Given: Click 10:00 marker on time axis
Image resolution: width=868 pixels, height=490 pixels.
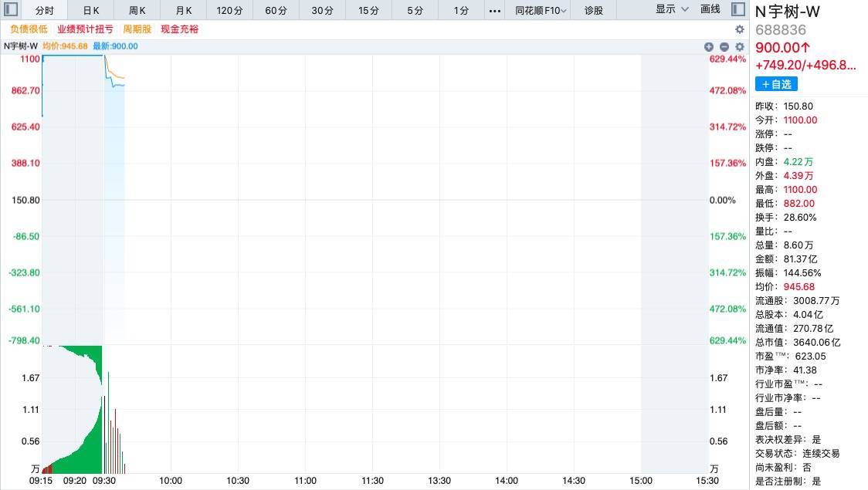Looking at the screenshot, I should click(x=171, y=481).
